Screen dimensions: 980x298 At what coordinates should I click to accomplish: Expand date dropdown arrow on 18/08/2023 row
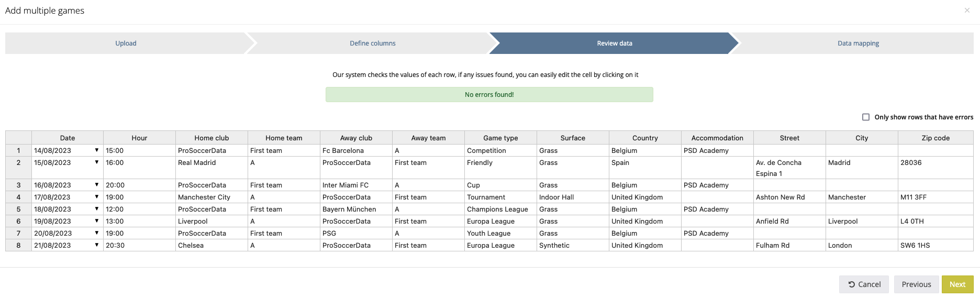tap(97, 209)
